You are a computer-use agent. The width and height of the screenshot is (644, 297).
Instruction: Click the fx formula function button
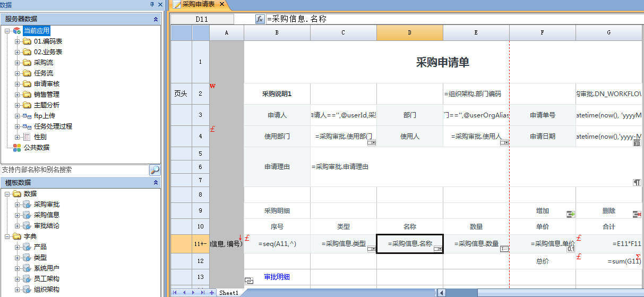tap(260, 19)
